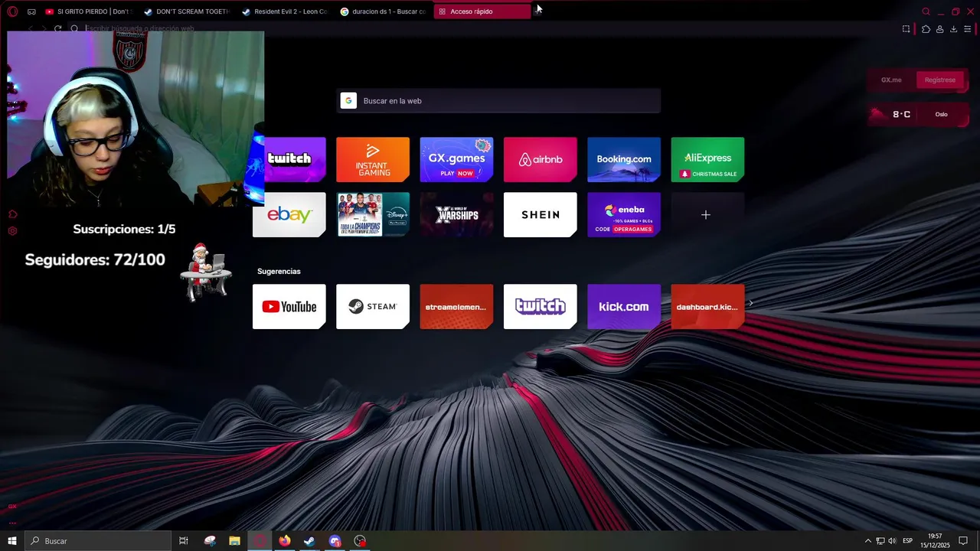980x551 pixels.
Task: Open the volume control in system tray
Action: 892,541
